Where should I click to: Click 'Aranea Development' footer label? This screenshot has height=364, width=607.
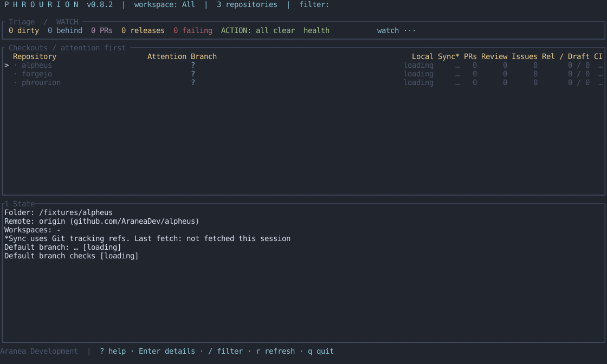point(39,351)
